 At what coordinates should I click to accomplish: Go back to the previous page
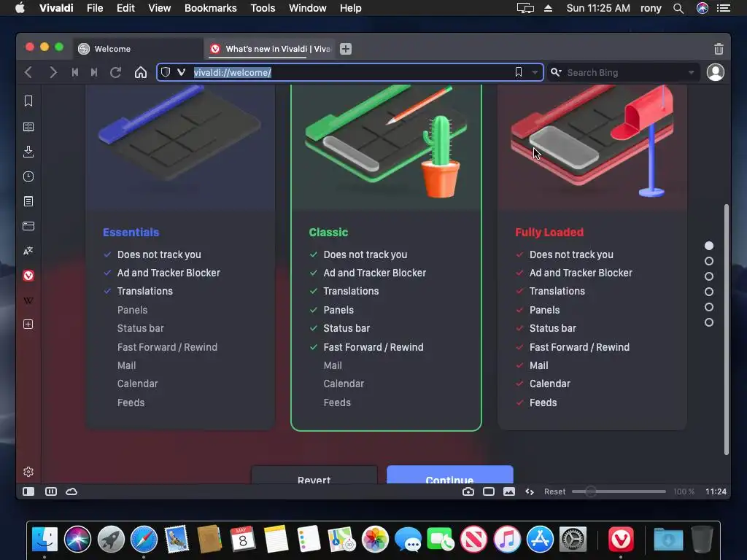pos(28,72)
